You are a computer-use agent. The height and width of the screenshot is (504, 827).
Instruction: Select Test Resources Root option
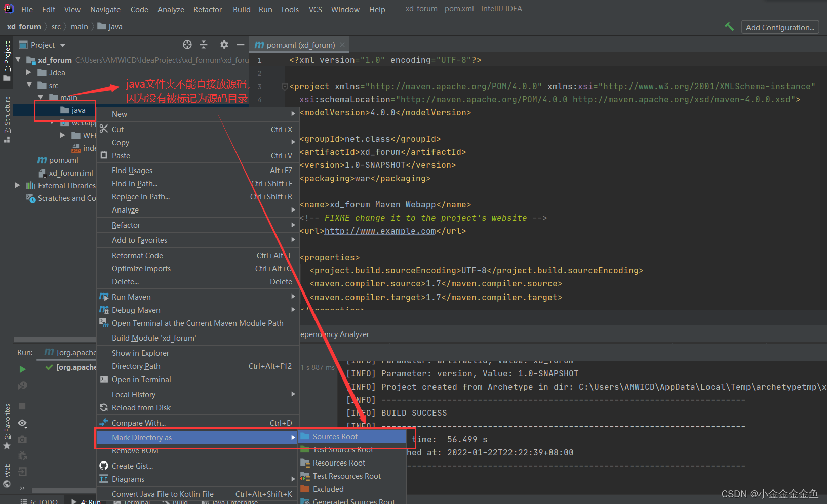click(x=352, y=476)
